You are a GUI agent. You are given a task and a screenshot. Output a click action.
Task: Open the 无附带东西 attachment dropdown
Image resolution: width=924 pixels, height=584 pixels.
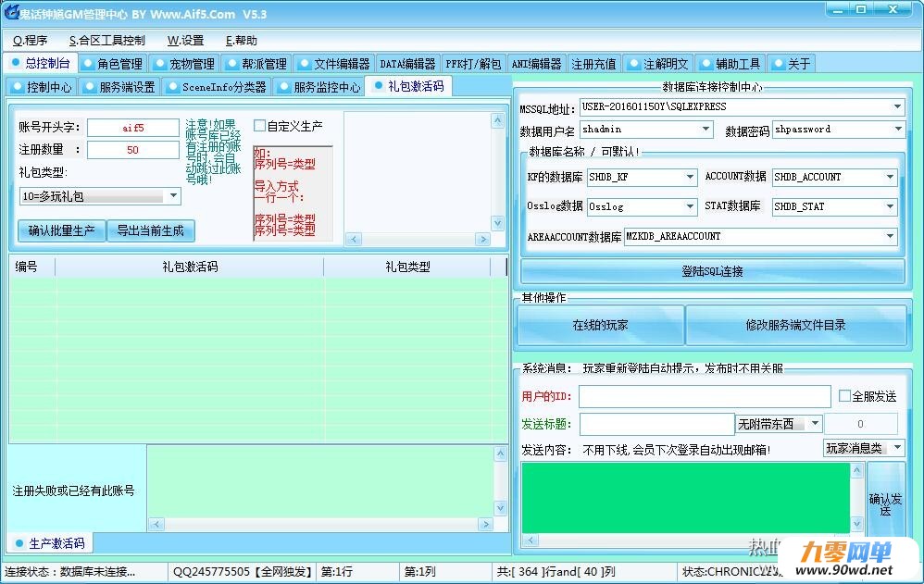pyautogui.click(x=815, y=423)
